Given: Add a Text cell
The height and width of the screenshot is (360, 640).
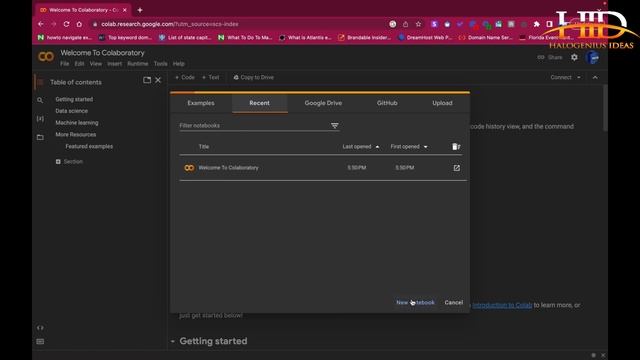Looking at the screenshot, I should (211, 78).
